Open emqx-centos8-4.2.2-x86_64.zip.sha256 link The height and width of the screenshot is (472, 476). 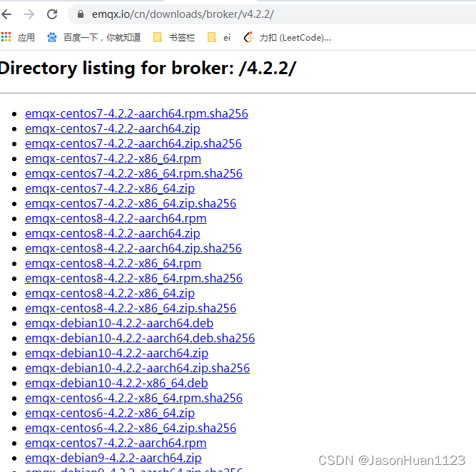[x=131, y=308]
